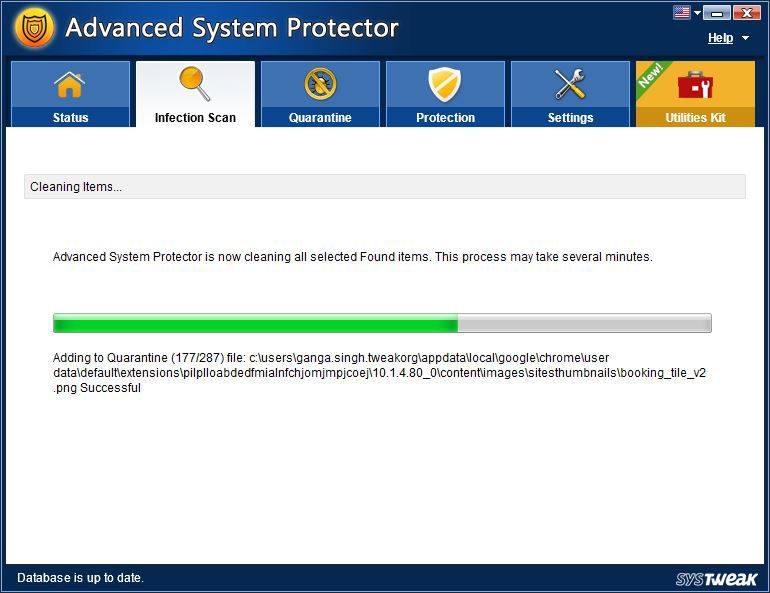The width and height of the screenshot is (770, 593).
Task: Open the Help menu
Action: click(x=720, y=38)
